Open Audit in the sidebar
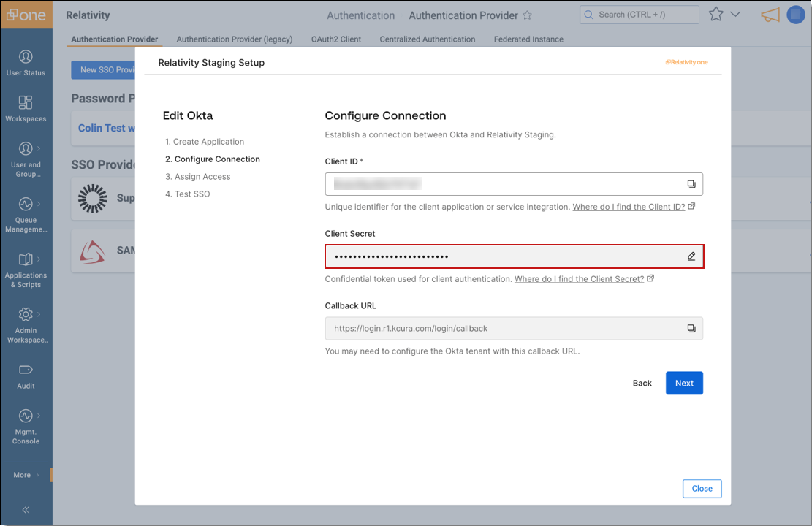This screenshot has height=526, width=812. tap(26, 376)
